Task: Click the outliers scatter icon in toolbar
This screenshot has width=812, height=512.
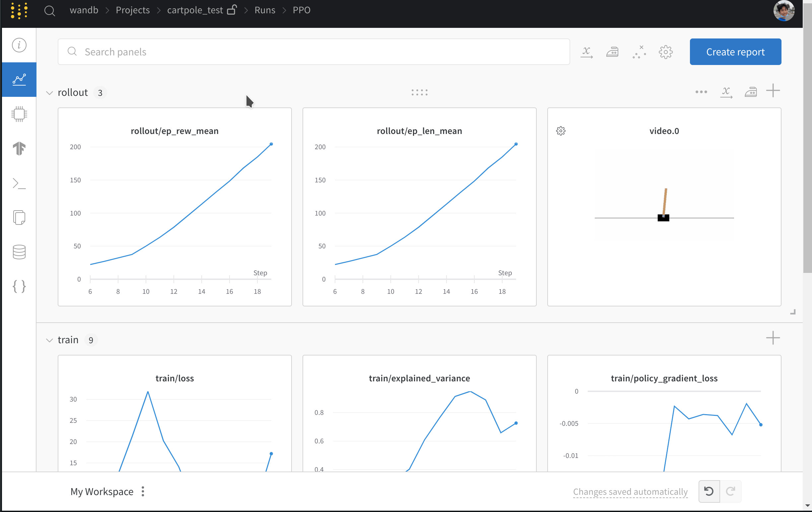Action: coord(639,52)
